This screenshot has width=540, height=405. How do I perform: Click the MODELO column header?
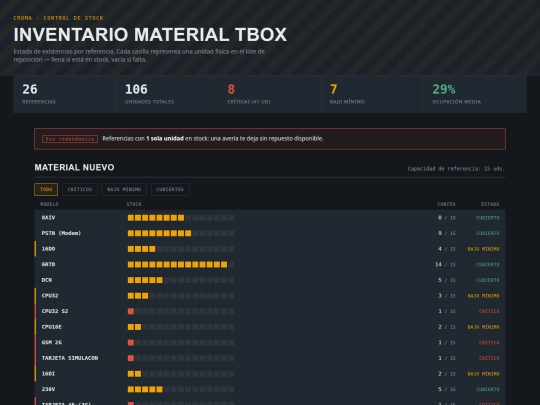pos(49,204)
